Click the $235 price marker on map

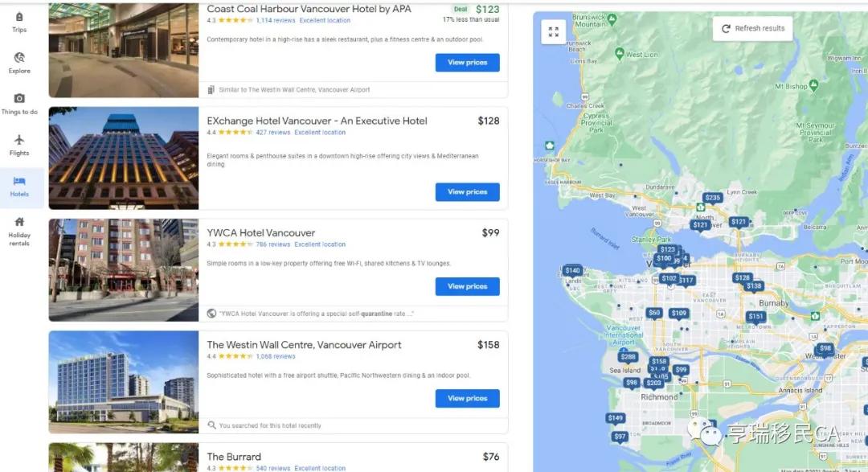tap(712, 198)
